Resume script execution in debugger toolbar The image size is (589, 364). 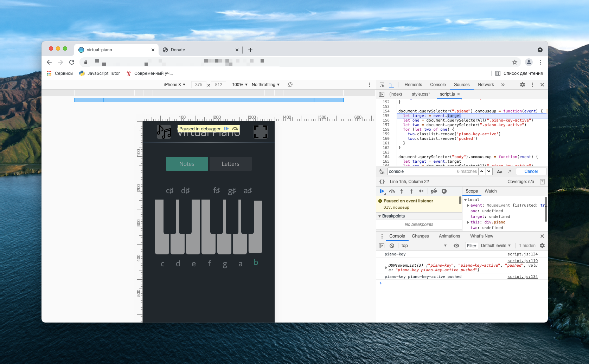(x=382, y=191)
